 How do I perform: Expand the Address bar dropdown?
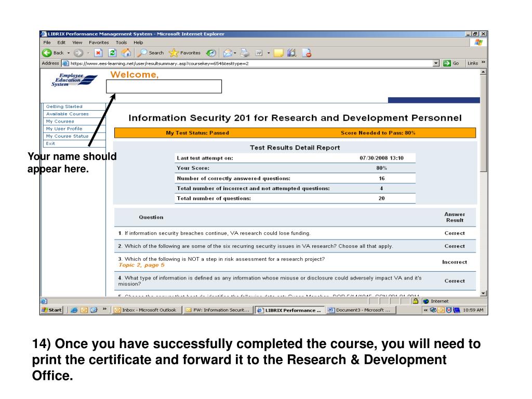[436, 63]
